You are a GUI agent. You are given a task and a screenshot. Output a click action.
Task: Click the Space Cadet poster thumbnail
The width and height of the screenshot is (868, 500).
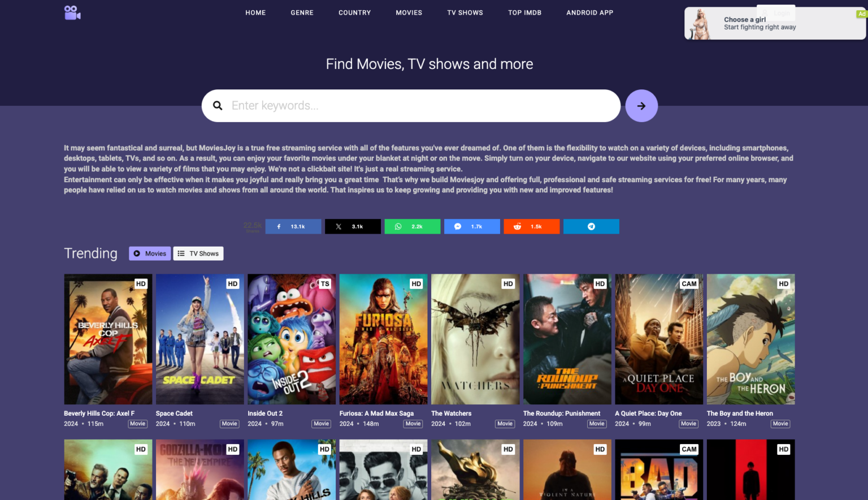click(200, 339)
